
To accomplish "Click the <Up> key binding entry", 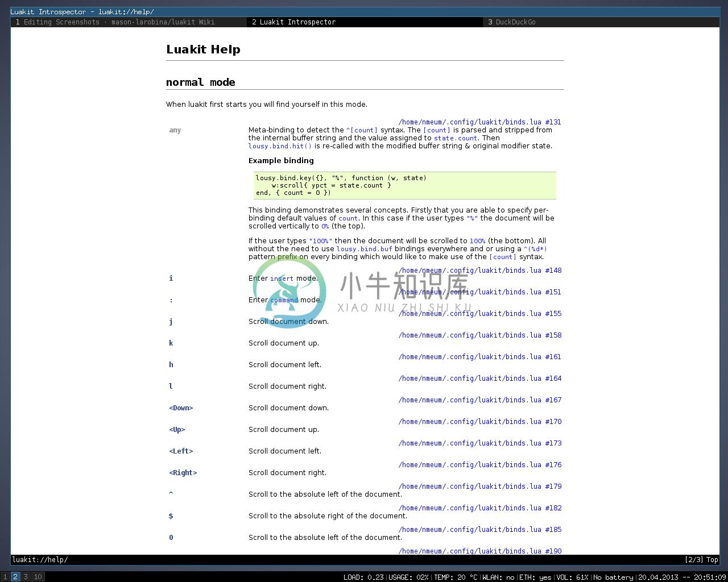I will (x=177, y=430).
